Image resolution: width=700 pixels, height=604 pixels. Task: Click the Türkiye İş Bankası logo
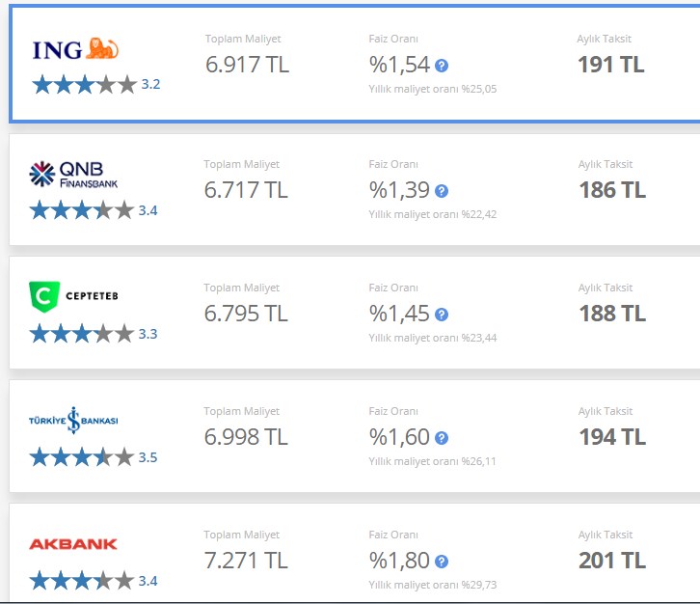tap(73, 421)
